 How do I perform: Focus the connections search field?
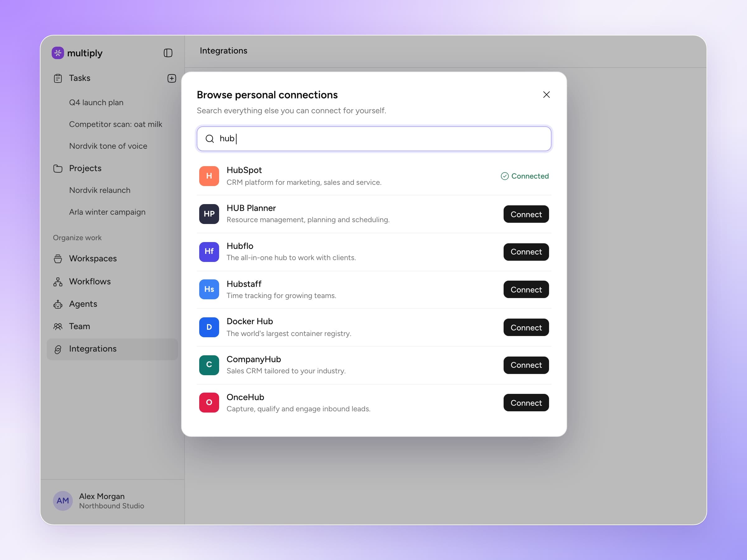(x=374, y=139)
